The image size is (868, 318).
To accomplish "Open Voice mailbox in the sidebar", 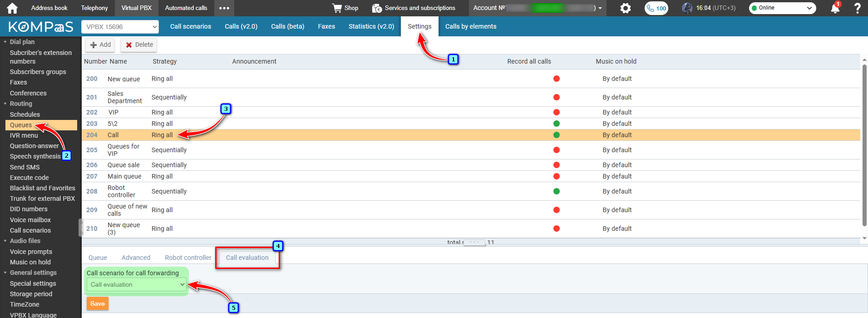I will click(30, 220).
